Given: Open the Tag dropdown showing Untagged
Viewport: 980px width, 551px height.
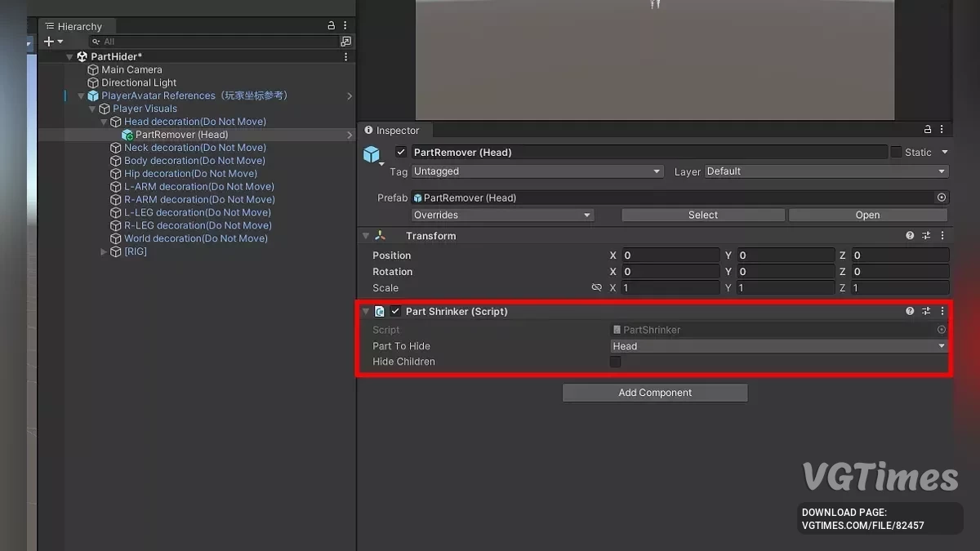Looking at the screenshot, I should tap(537, 171).
